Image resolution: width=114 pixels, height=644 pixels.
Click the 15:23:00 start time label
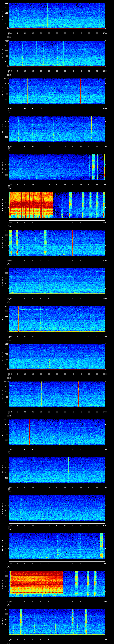click(9, 298)
